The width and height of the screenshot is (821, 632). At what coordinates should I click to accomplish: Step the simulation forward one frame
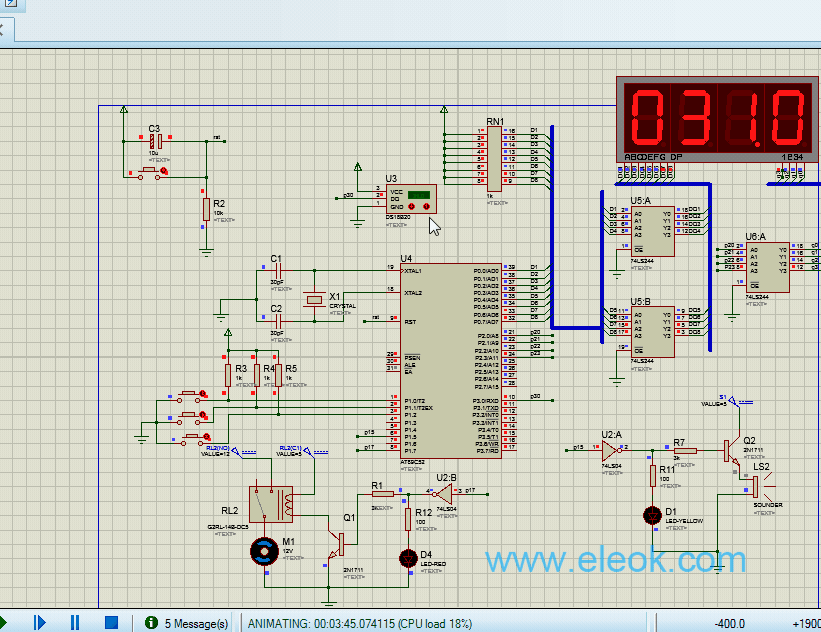(x=40, y=623)
